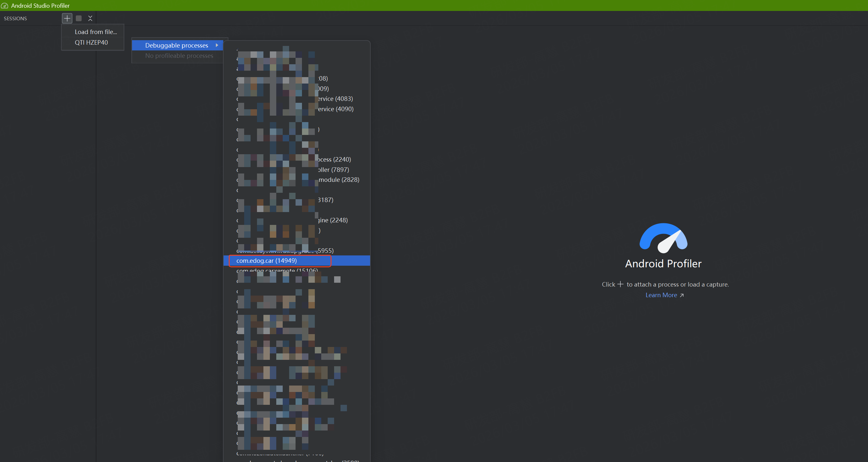868x462 pixels.
Task: Expand the arrow beside Debuggable processes
Action: click(217, 45)
